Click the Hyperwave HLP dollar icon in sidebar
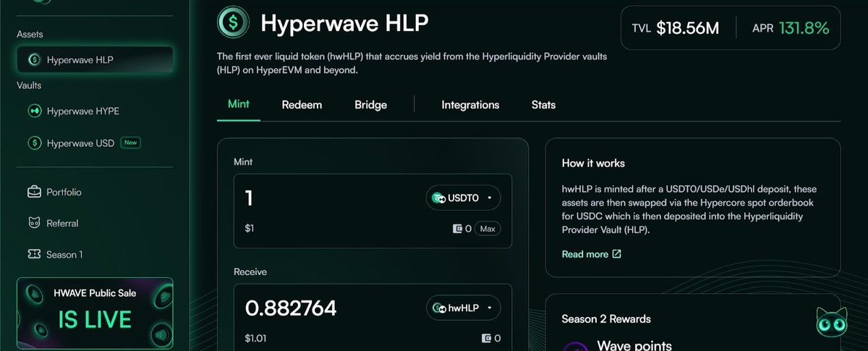This screenshot has height=351, width=868. 33,59
